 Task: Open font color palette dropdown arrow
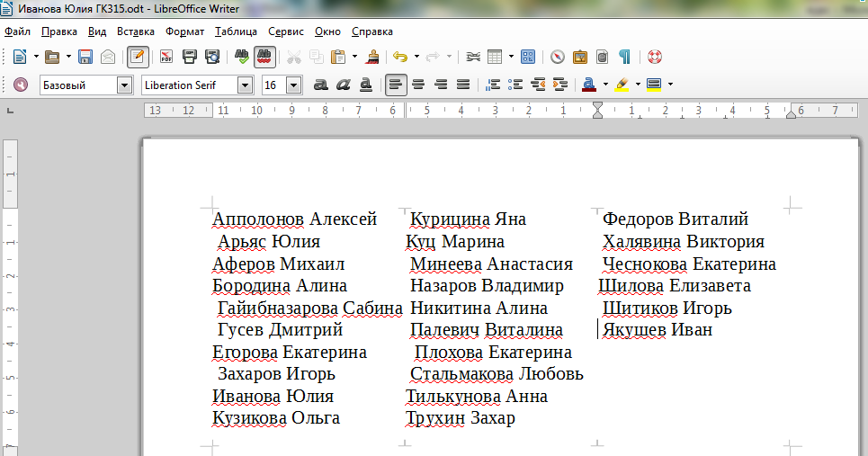605,85
